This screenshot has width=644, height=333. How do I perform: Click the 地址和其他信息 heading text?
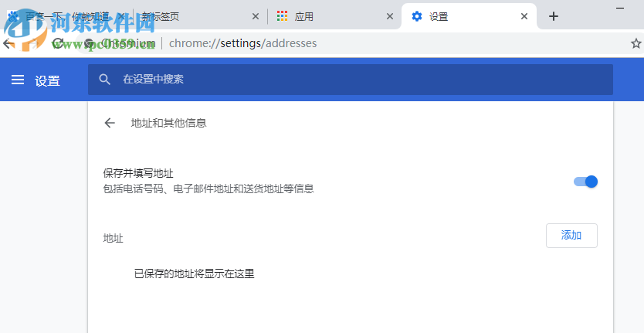click(168, 123)
